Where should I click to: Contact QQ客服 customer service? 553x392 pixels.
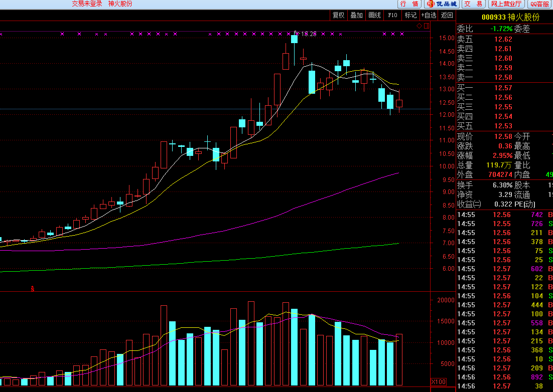[x=540, y=4]
